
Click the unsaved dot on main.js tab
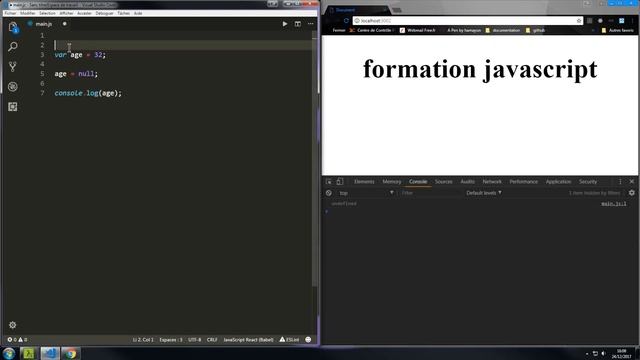click(x=64, y=24)
